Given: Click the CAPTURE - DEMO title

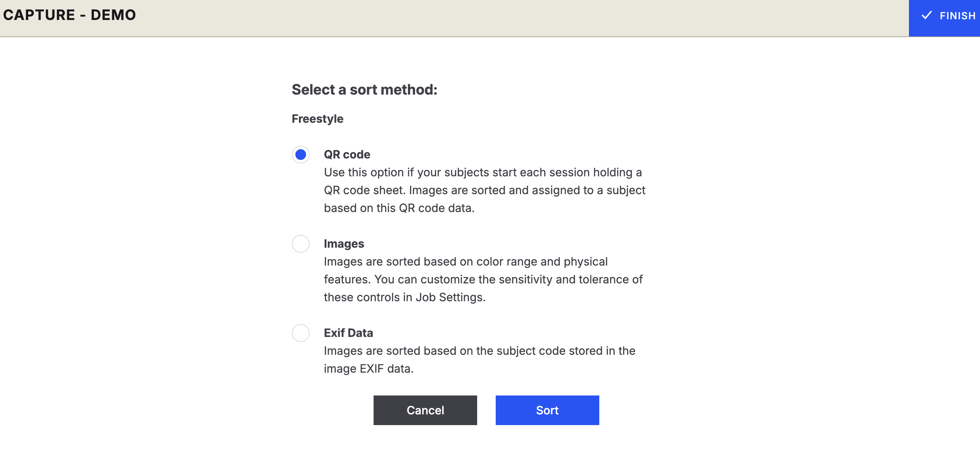Looking at the screenshot, I should click(69, 15).
